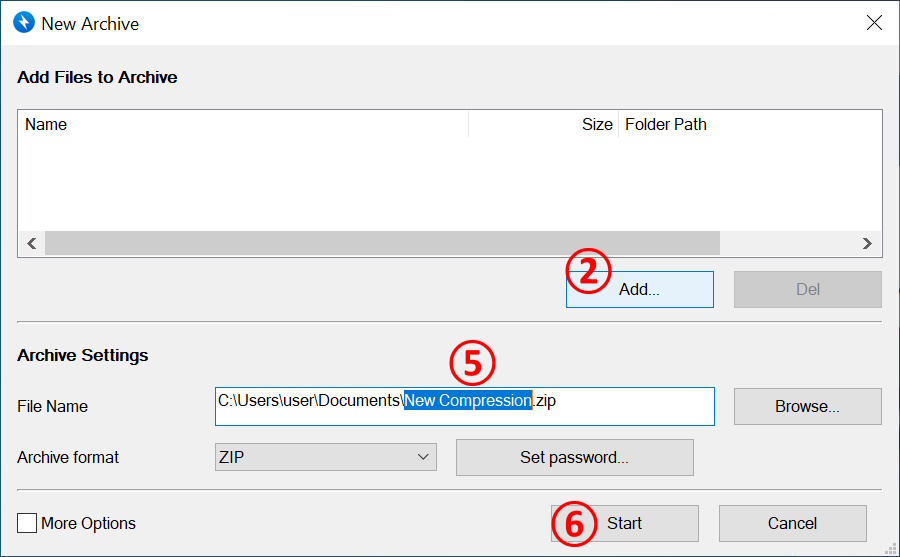Click the Size column header

pos(596,124)
